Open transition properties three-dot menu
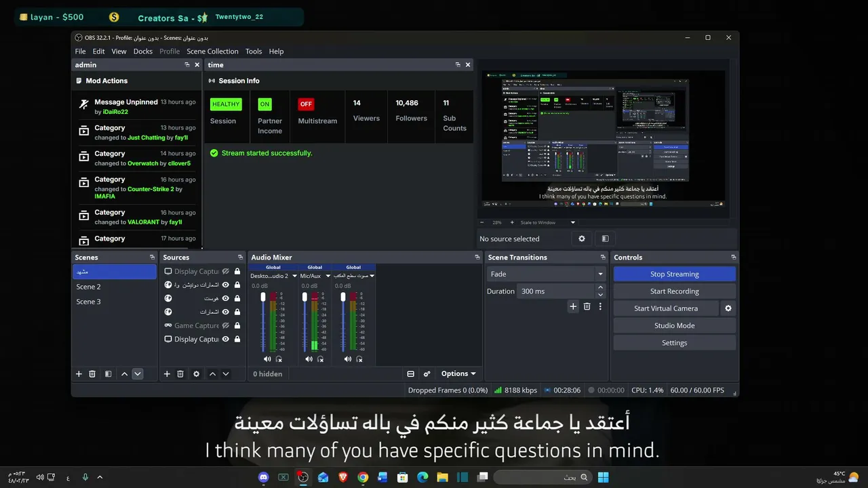Screen dimensions: 868x488 coord(600,306)
